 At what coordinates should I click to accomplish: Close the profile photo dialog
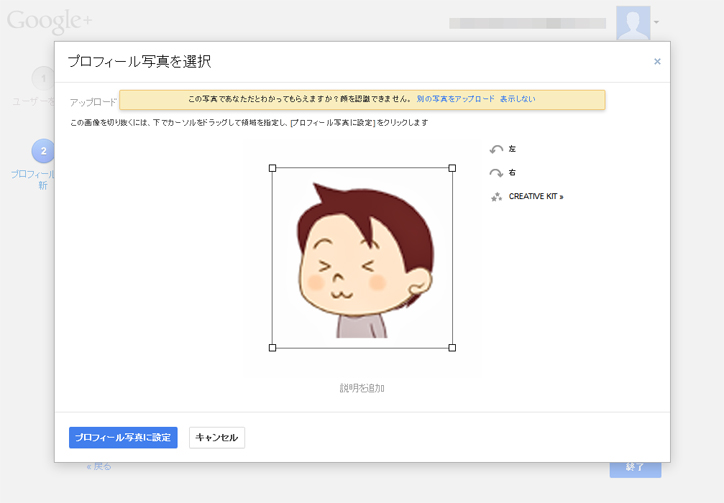click(x=657, y=61)
